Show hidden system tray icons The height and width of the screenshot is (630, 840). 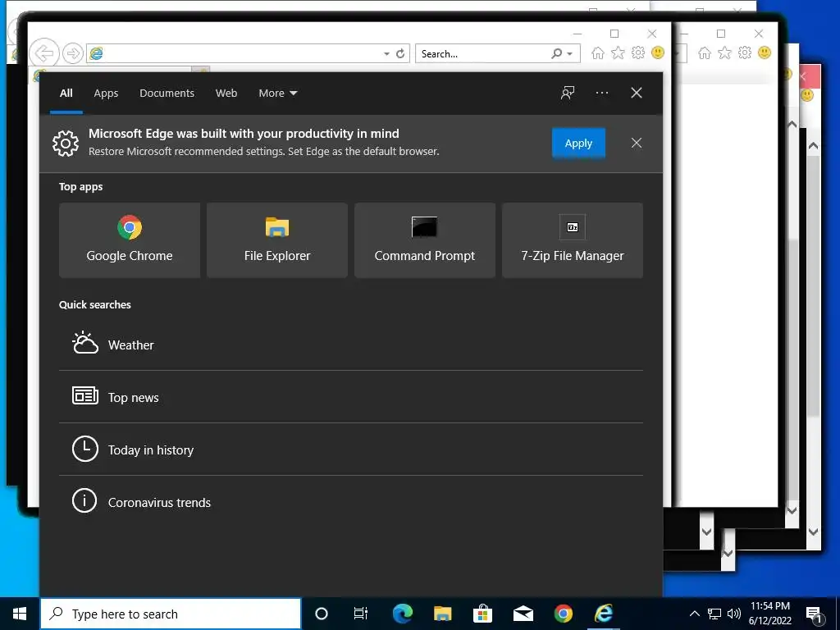coord(694,614)
